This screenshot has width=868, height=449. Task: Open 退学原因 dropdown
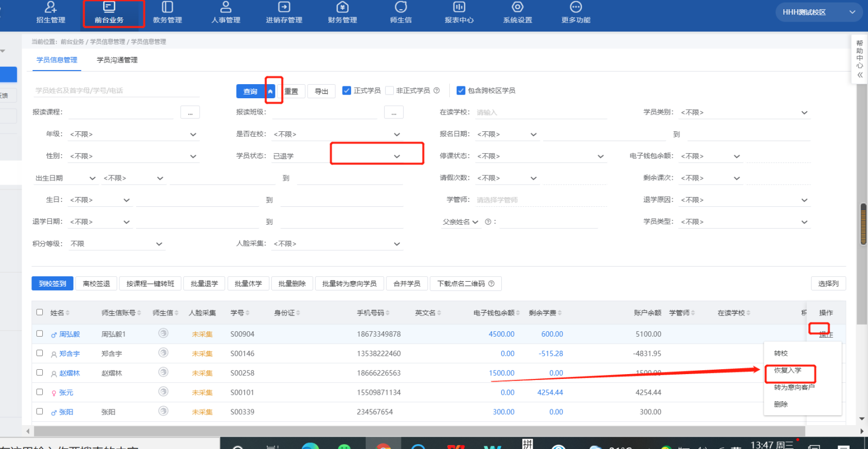tap(744, 200)
